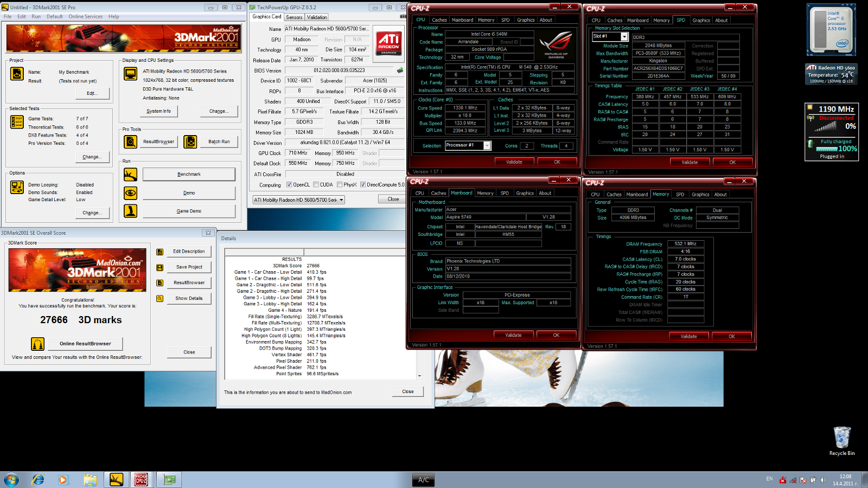Switch to Graphics tab in CPU-Z Mainboard window
Image resolution: width=868 pixels, height=488 pixels.
[x=525, y=193]
